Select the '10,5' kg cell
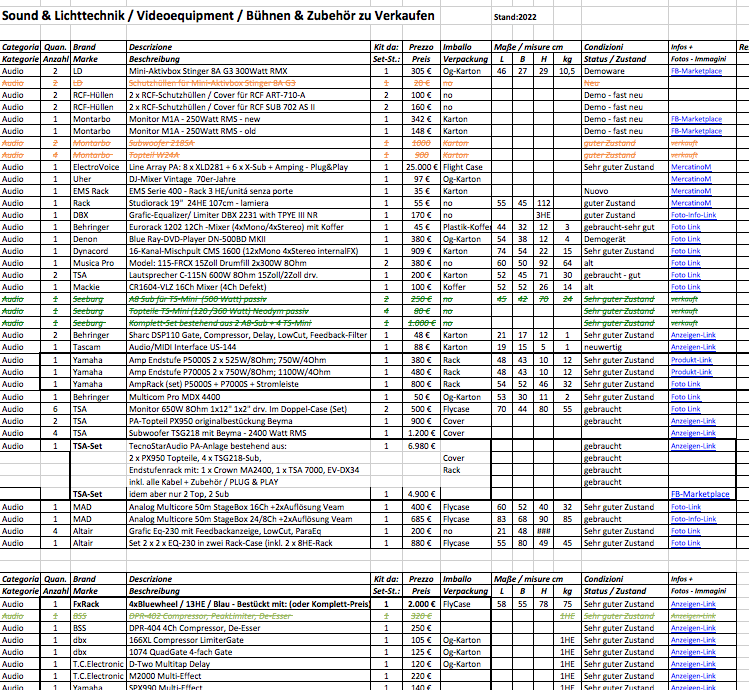The width and height of the screenshot is (749, 690). pos(567,71)
